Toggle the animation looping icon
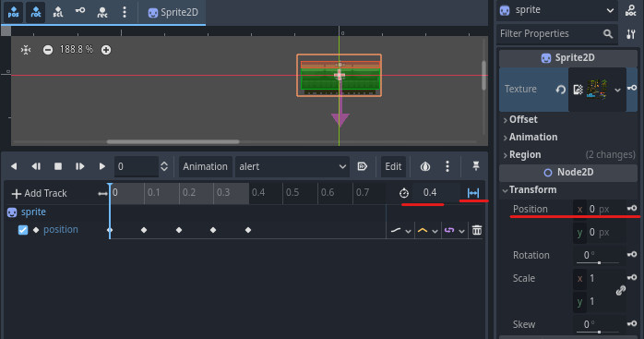The image size is (644, 339). coord(473,193)
